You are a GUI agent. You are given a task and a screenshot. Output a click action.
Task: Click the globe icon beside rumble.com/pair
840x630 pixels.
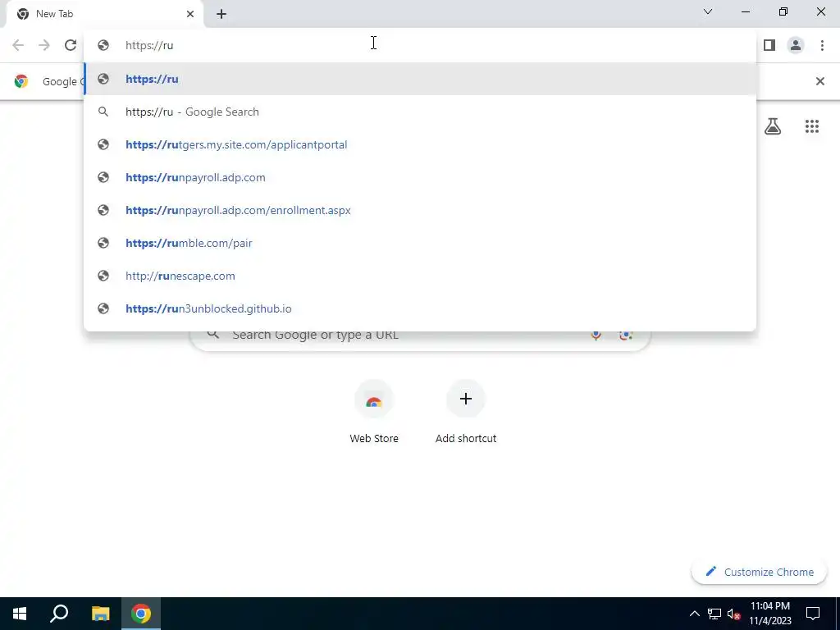pyautogui.click(x=103, y=243)
